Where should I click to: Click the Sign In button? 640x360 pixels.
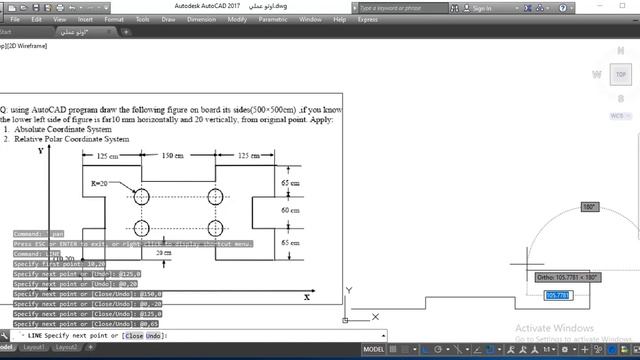(478, 8)
